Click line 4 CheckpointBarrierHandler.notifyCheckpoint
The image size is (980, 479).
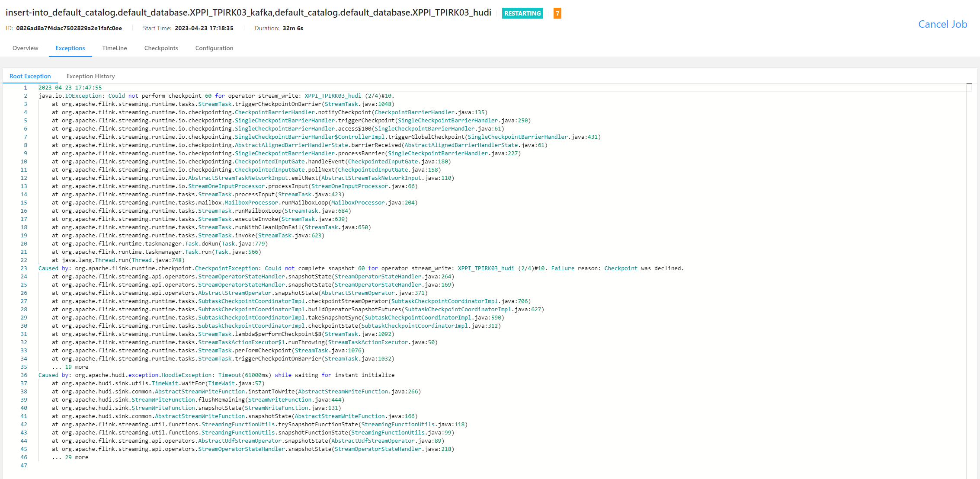click(x=270, y=112)
